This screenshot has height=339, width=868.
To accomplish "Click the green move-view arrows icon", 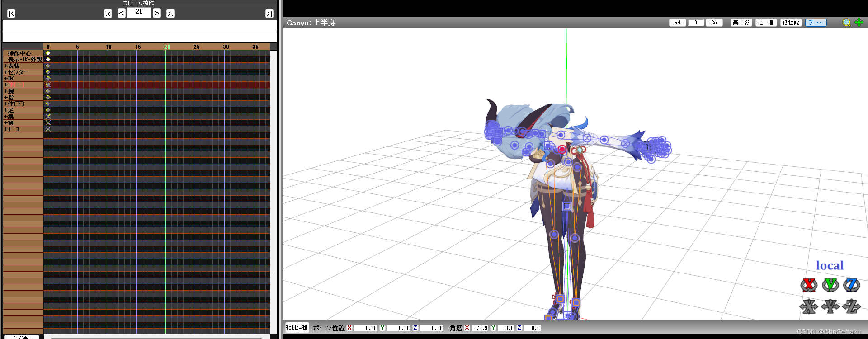I will [x=859, y=23].
